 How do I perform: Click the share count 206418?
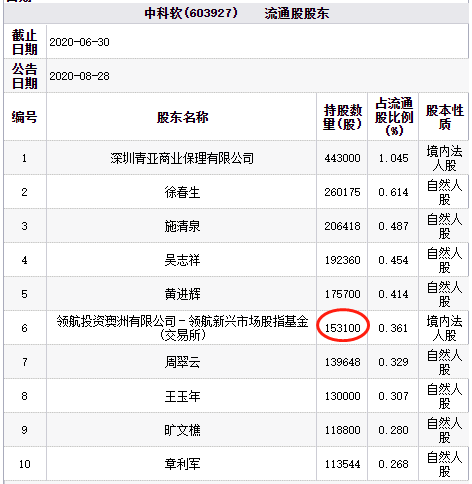coord(342,226)
